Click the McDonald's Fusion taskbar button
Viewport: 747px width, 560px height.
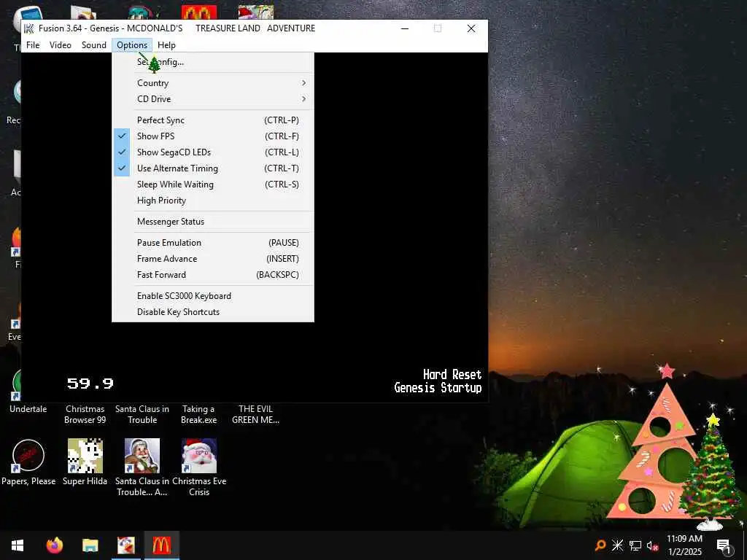[161, 545]
